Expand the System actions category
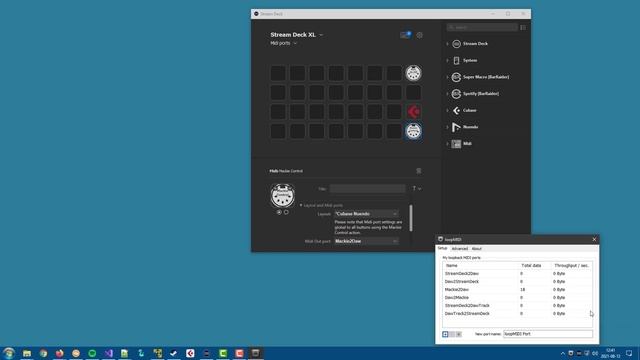The height and width of the screenshot is (360, 640). (x=447, y=60)
